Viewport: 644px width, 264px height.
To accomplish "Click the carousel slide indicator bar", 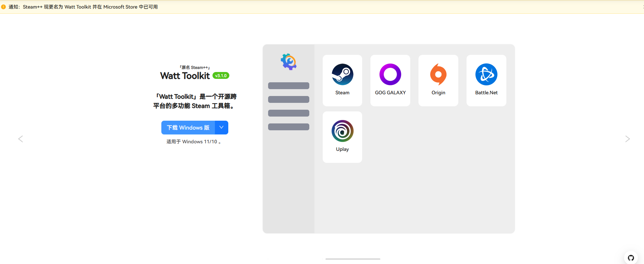I will [x=353, y=259].
